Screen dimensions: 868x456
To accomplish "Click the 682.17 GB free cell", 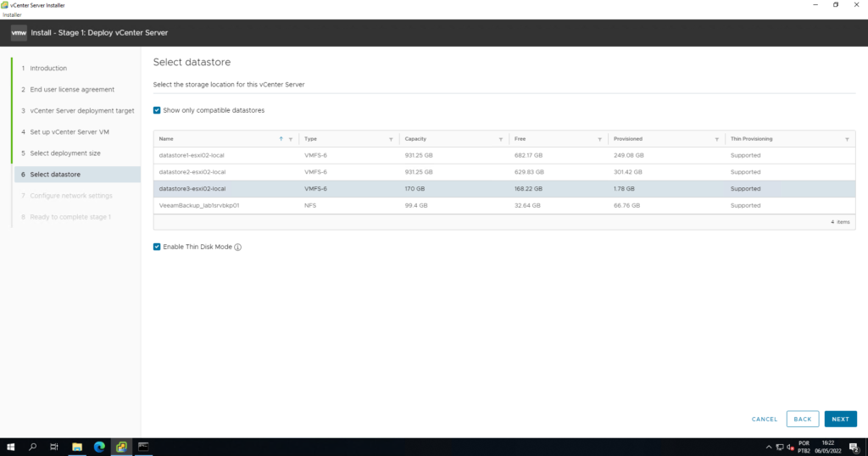I will coord(528,155).
